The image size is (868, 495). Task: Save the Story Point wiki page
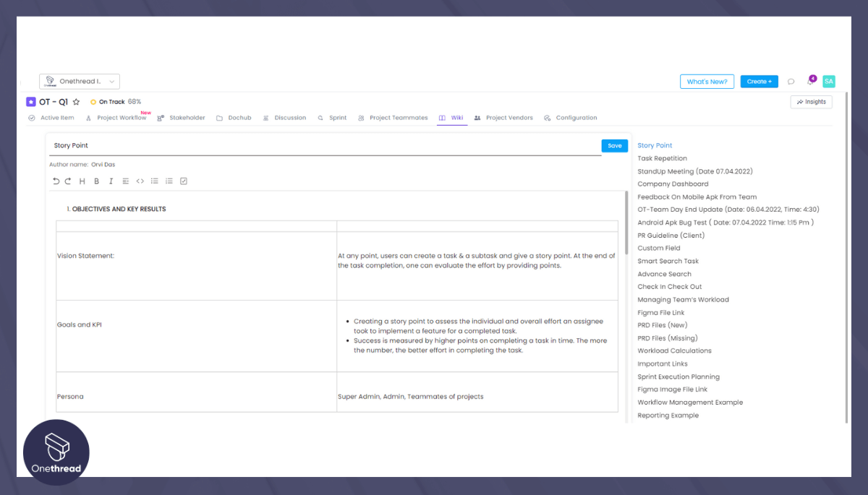(x=614, y=145)
